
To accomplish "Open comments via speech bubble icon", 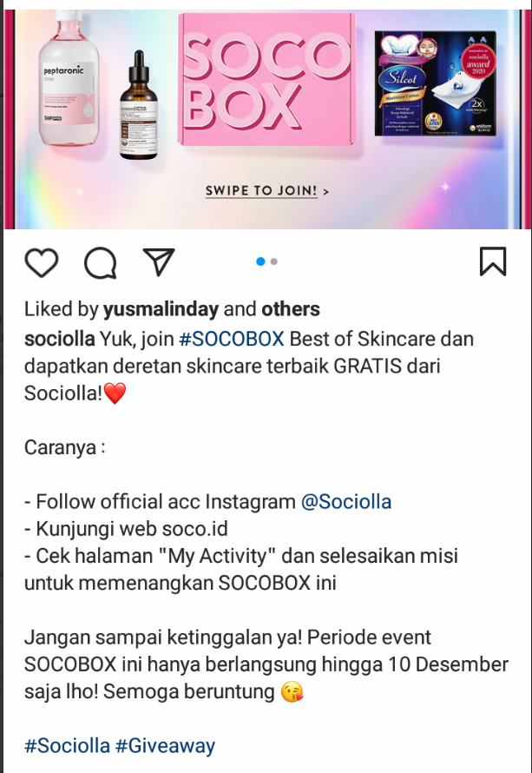I will click(x=101, y=263).
